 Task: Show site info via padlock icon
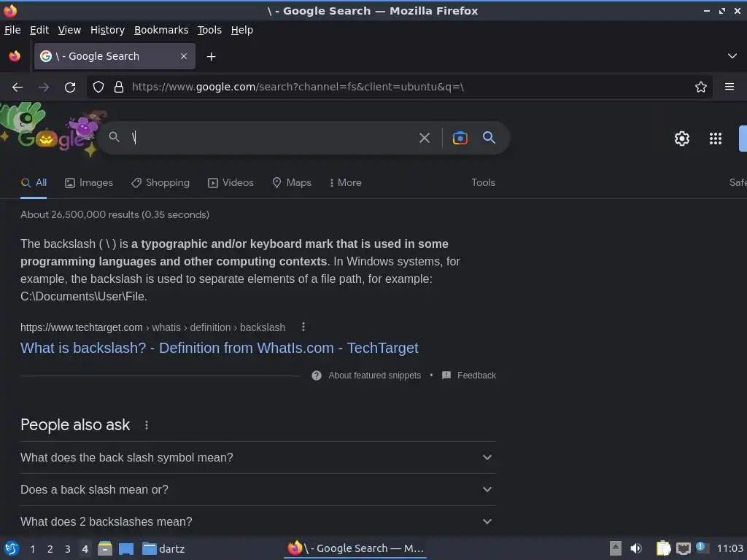(x=119, y=87)
